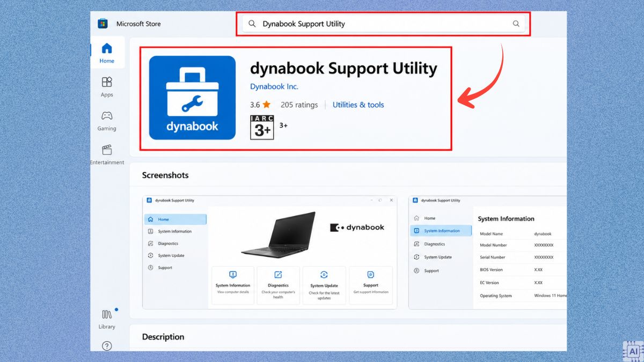The height and width of the screenshot is (362, 644).
Task: Select Home in first screenshot's sidebar
Action: pos(175,219)
